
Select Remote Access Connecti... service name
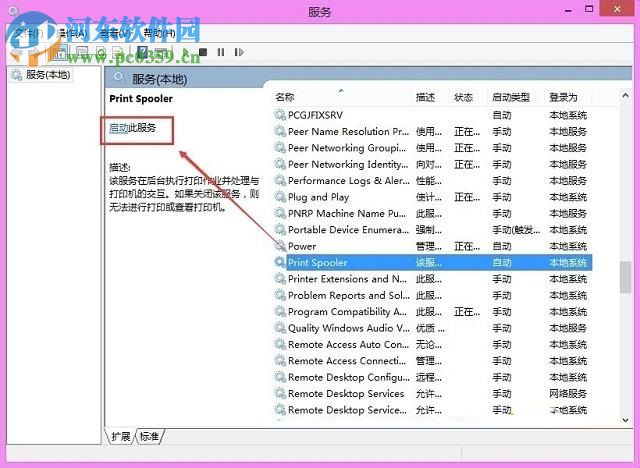[347, 361]
